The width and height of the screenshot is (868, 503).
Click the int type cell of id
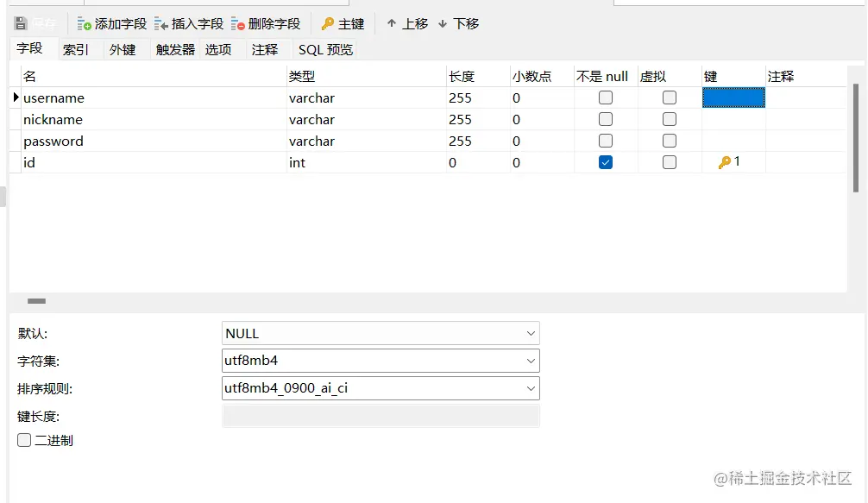[x=367, y=163]
